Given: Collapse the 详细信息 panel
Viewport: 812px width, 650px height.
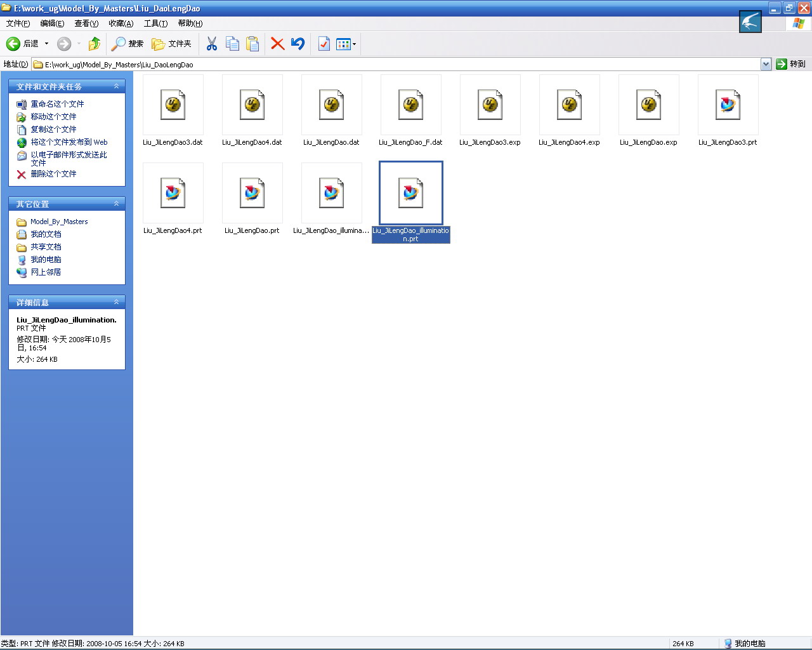Looking at the screenshot, I should point(116,302).
